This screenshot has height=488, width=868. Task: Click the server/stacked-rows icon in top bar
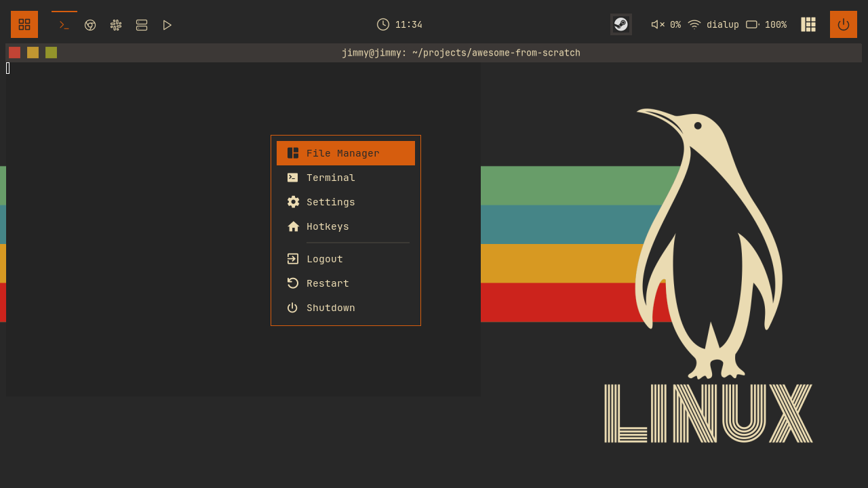(142, 25)
